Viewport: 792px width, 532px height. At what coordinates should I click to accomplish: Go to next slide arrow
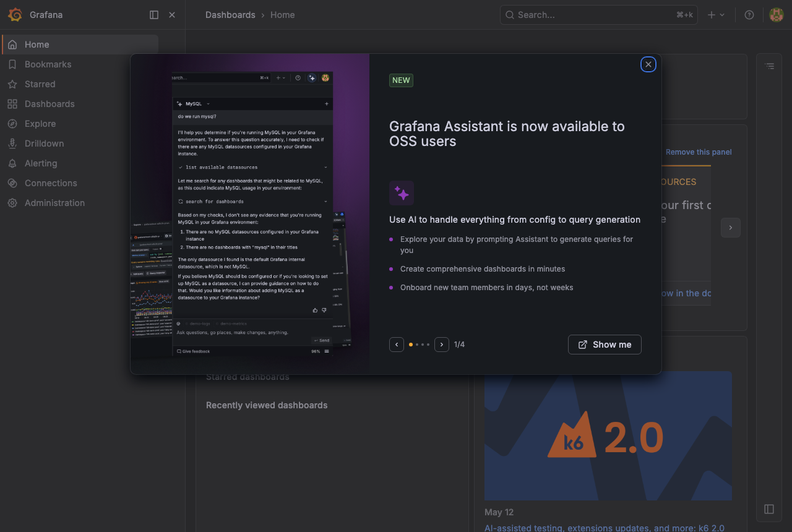[442, 345]
